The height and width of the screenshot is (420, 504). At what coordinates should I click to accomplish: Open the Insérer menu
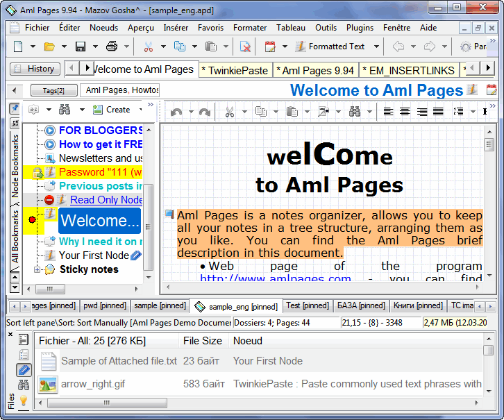tap(176, 28)
